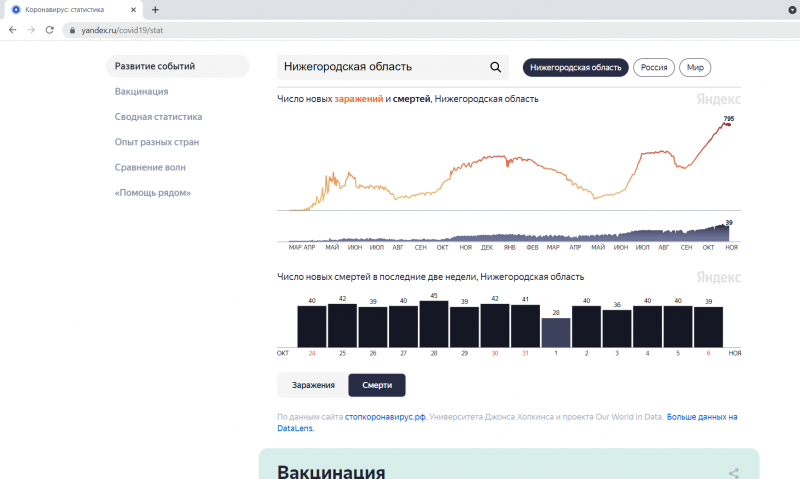Viewport: 800px width, 479px height.
Task: Switch chart to Заражения
Action: [313, 385]
